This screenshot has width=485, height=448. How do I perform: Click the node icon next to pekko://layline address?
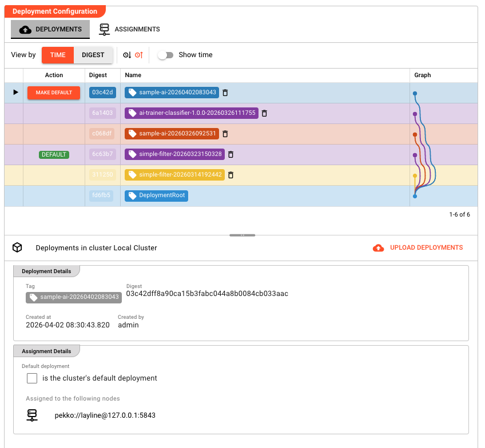pyautogui.click(x=33, y=415)
